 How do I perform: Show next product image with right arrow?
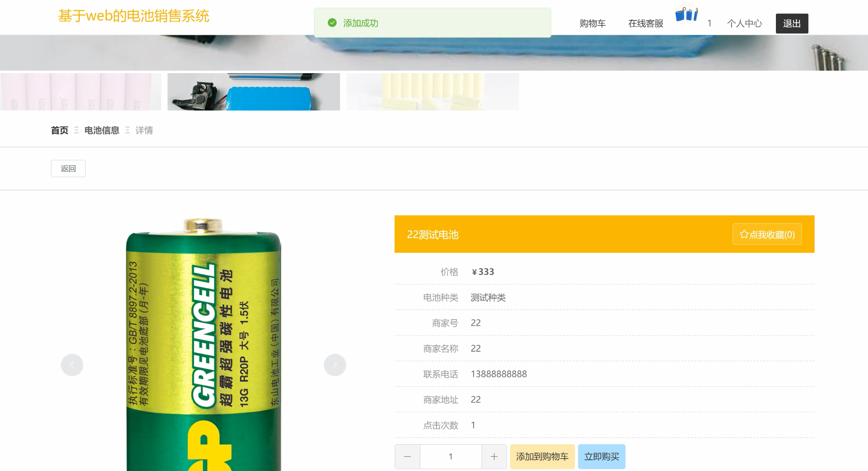[x=335, y=365]
